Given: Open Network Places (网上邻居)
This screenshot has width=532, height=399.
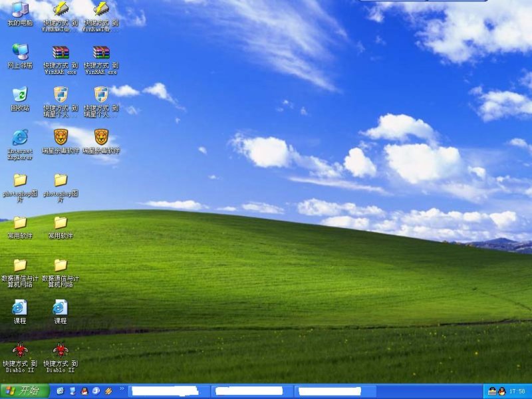Looking at the screenshot, I should coord(19,55).
